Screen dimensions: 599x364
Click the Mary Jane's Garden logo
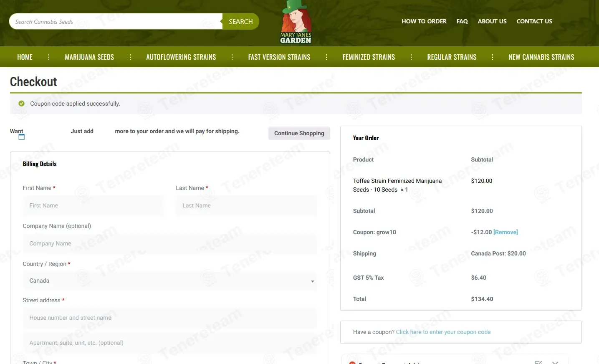point(296,22)
